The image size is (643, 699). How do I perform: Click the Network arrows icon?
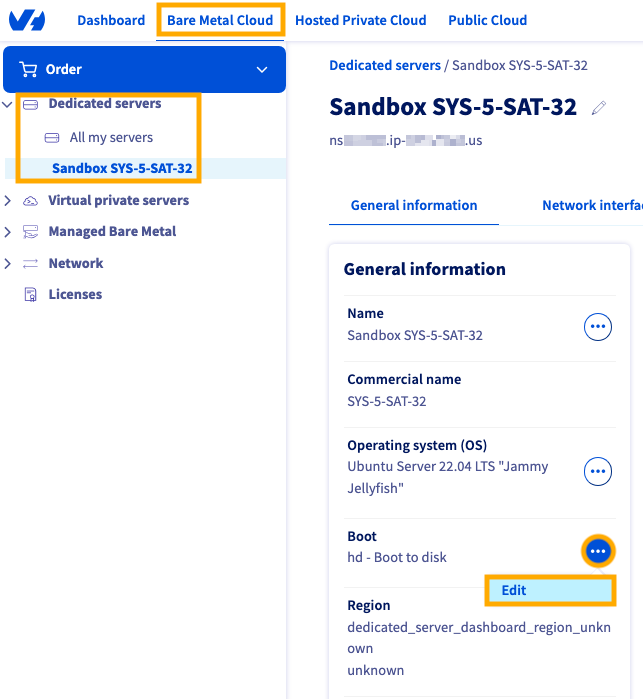pyautogui.click(x=30, y=263)
